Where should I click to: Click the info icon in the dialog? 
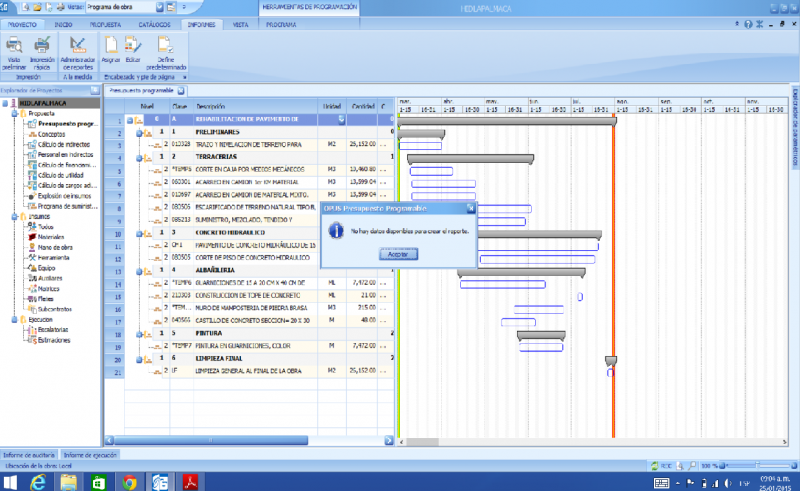click(x=337, y=230)
